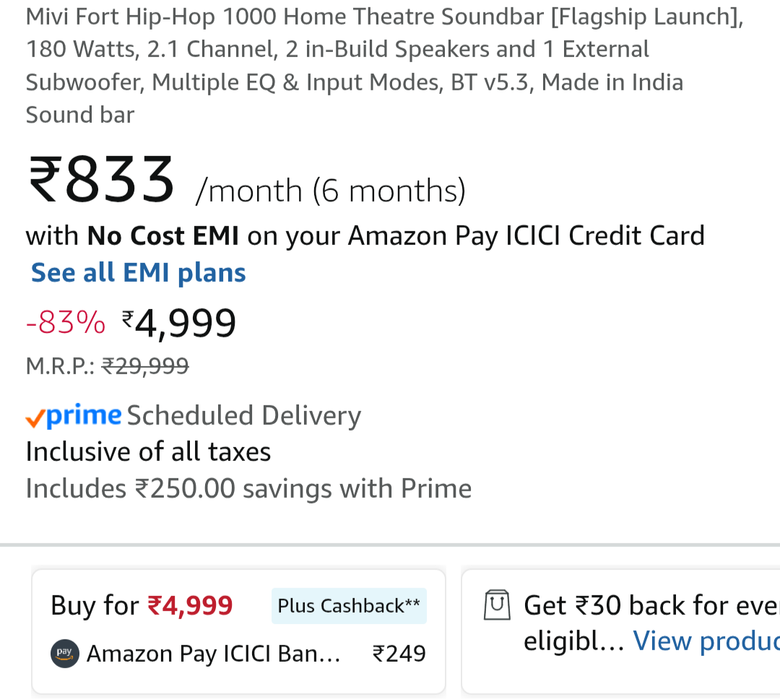Click Includes ₹250.00 savings with Prime

[x=248, y=489]
